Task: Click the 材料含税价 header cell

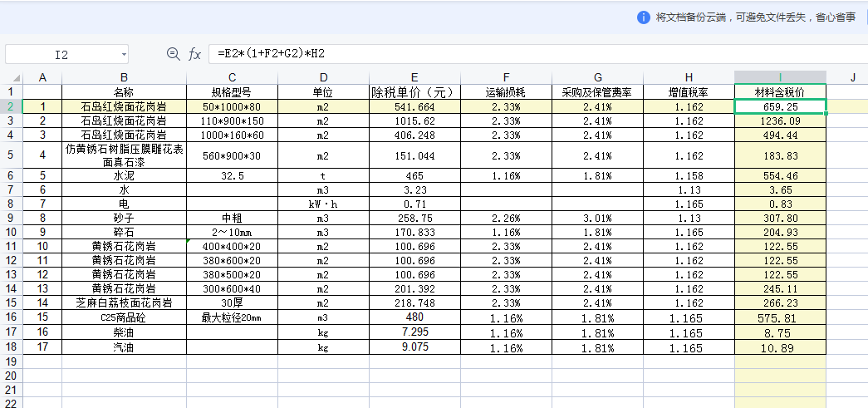Action: click(x=780, y=91)
